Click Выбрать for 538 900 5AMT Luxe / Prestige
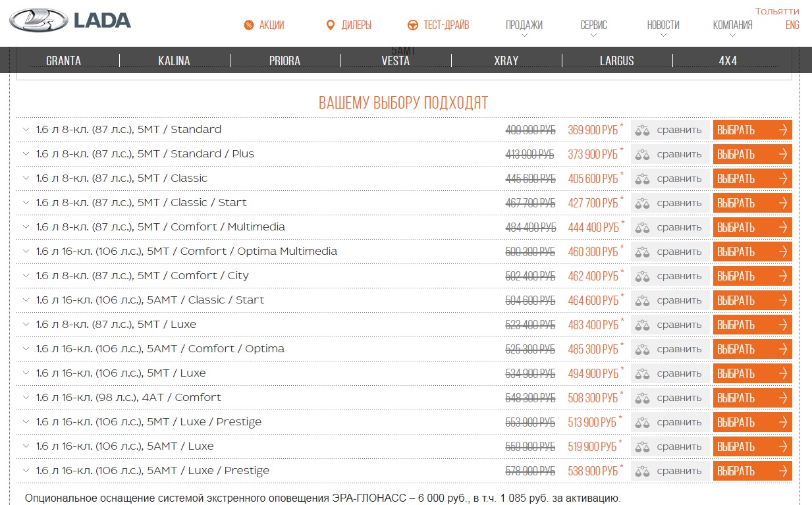 753,471
